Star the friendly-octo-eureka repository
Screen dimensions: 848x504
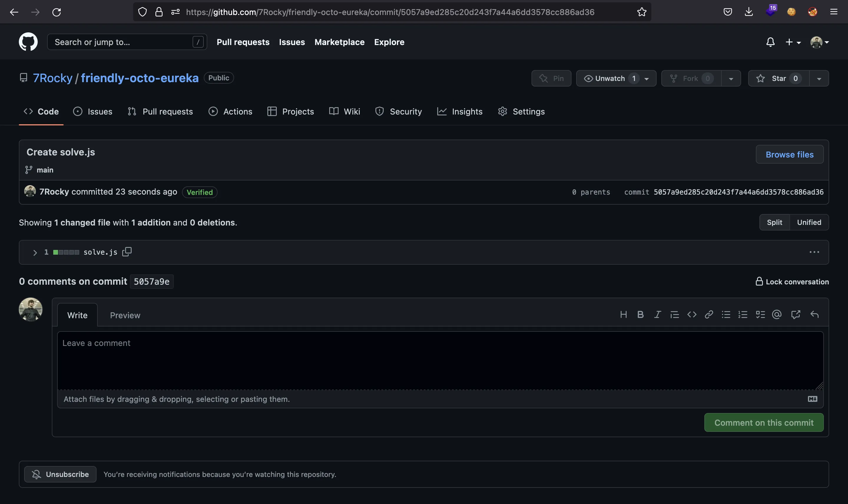pos(779,78)
